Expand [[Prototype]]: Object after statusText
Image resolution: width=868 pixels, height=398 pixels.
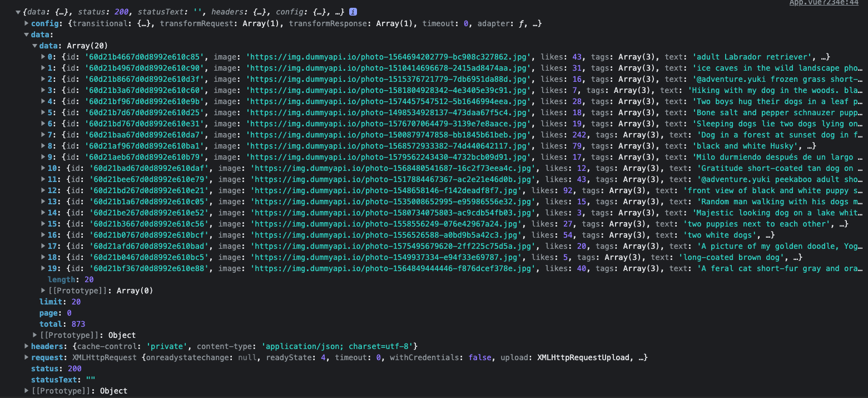pyautogui.click(x=27, y=391)
